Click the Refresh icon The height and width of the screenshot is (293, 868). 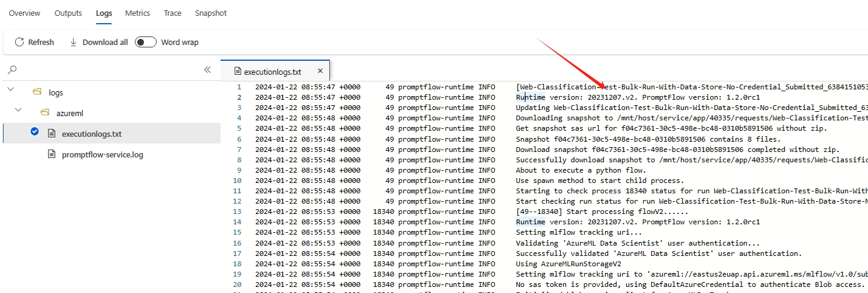19,42
